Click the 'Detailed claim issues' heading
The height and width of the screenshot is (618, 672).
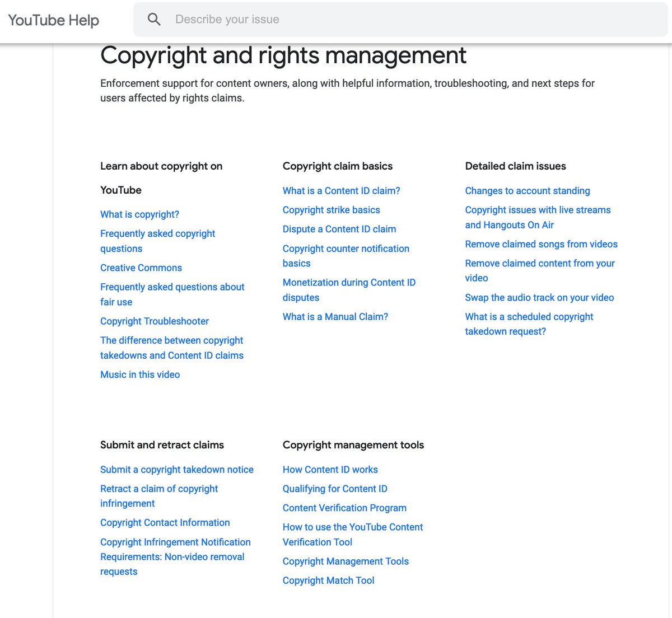516,166
